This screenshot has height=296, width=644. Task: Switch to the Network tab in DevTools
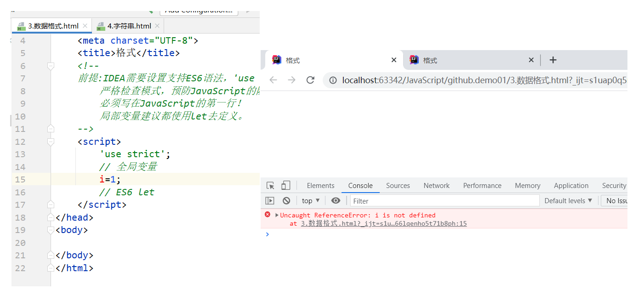tap(436, 186)
